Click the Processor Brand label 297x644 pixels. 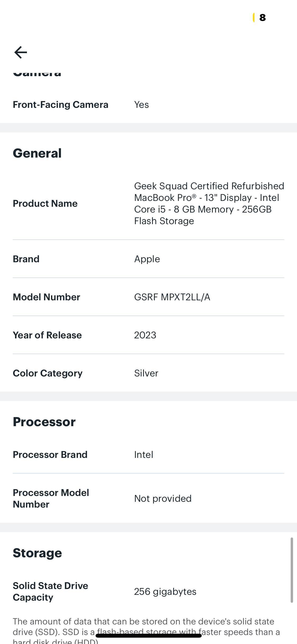(50, 455)
